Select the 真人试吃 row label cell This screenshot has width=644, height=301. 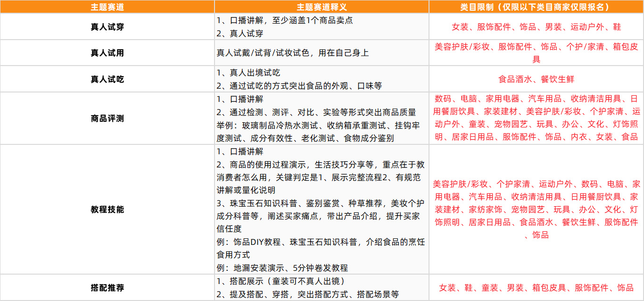pyautogui.click(x=107, y=79)
